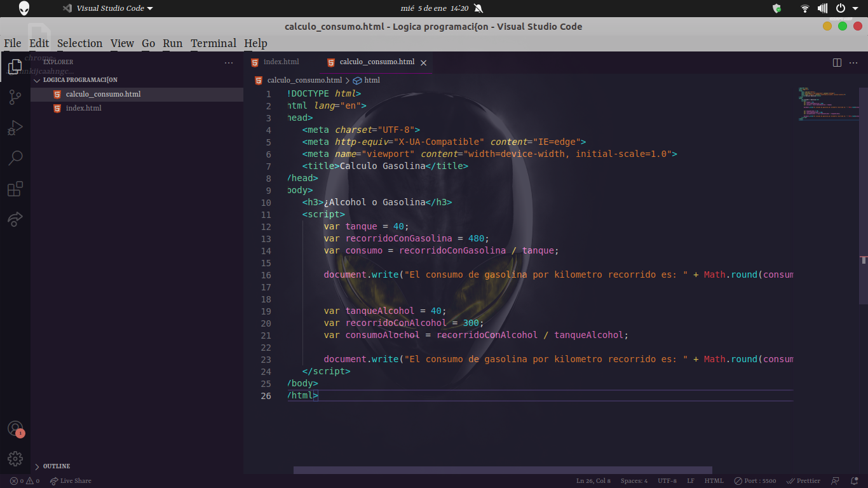Open the Live Share activity bar icon

15,219
